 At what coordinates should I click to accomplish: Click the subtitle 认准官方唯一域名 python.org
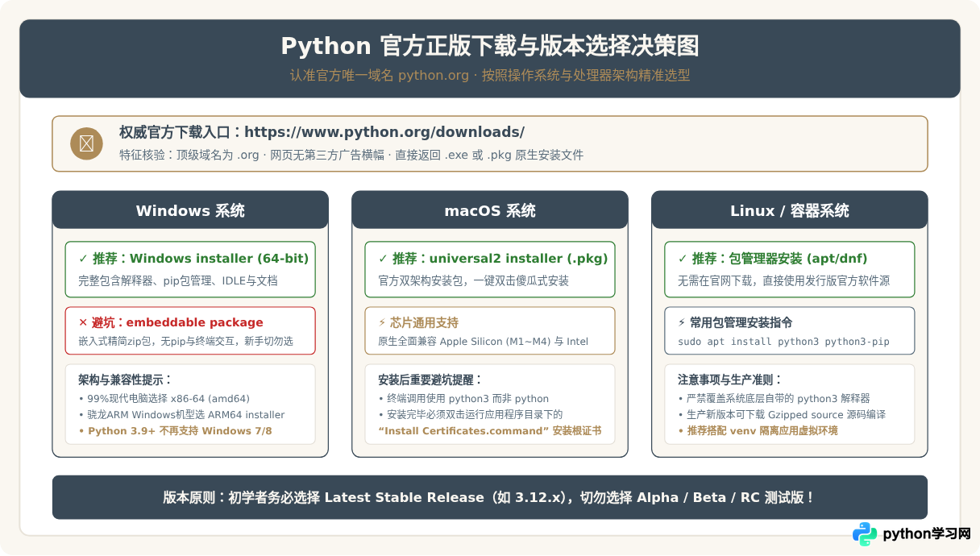coord(379,75)
